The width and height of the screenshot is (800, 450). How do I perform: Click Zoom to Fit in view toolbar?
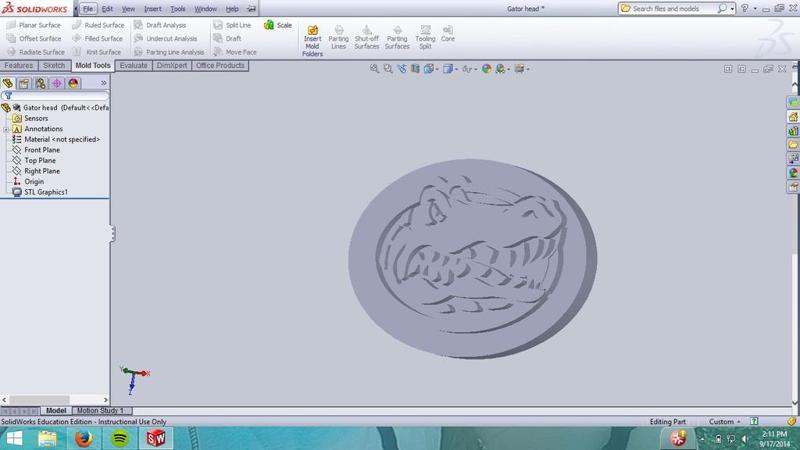coord(374,69)
